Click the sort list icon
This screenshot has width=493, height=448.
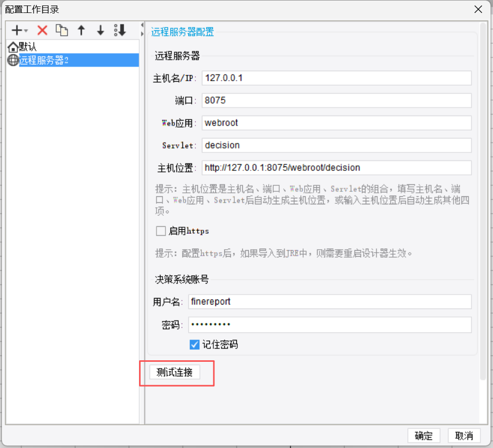pos(120,30)
